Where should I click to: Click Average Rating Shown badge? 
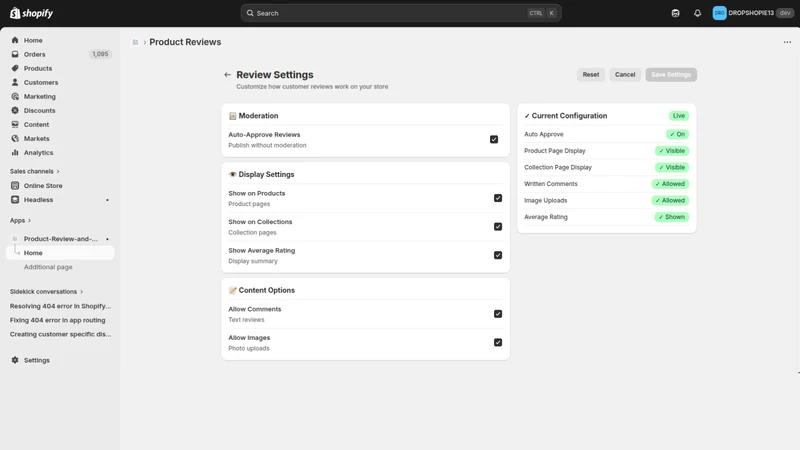671,217
